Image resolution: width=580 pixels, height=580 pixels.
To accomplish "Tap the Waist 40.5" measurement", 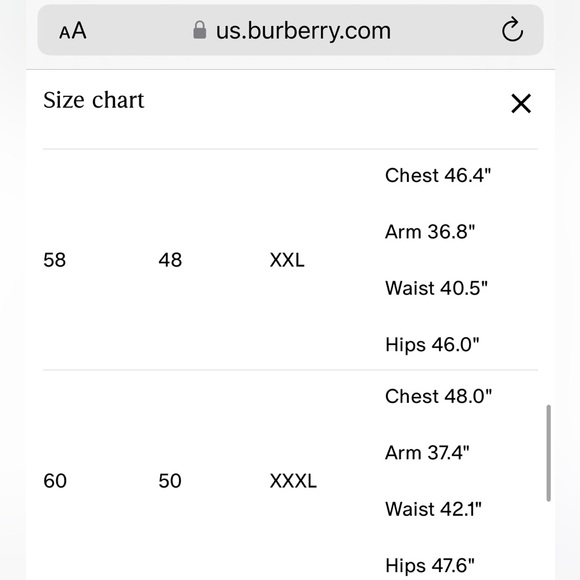I will click(x=436, y=288).
